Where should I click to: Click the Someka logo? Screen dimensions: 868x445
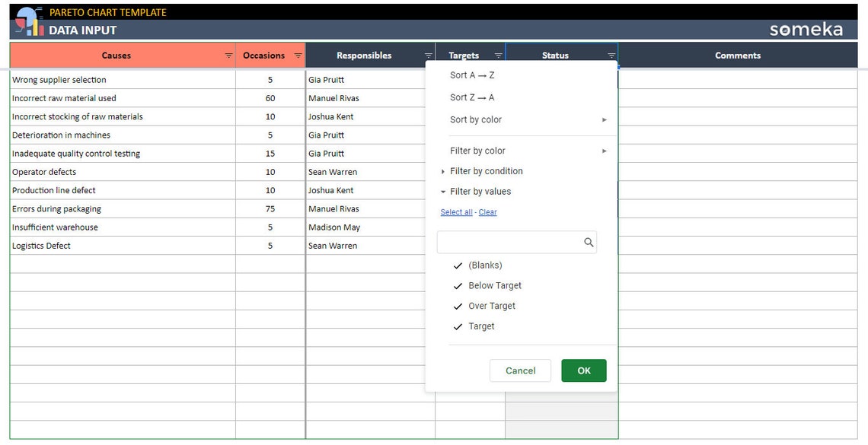(806, 29)
